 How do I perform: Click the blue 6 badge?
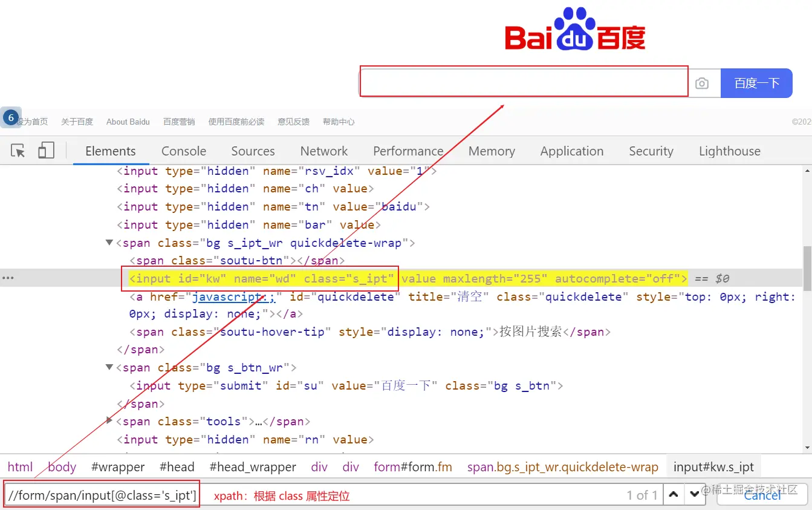[x=10, y=118]
